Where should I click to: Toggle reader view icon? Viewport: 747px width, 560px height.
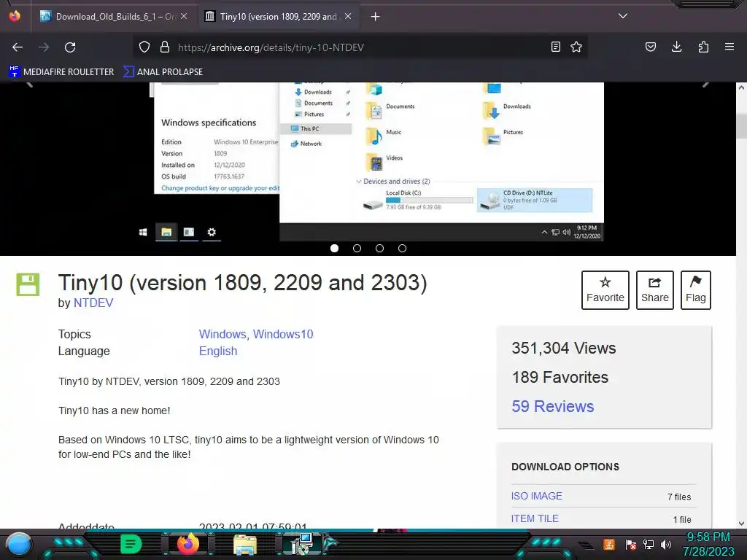pyautogui.click(x=555, y=47)
